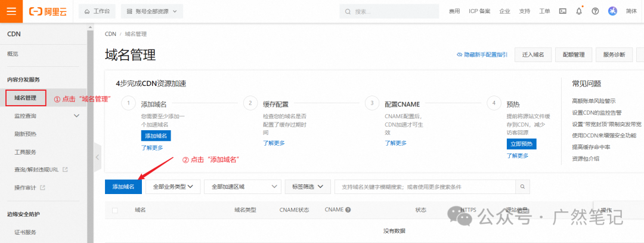The width and height of the screenshot is (644, 243).
Task: Open 资源包介绍 FAQ link
Action: click(586, 158)
